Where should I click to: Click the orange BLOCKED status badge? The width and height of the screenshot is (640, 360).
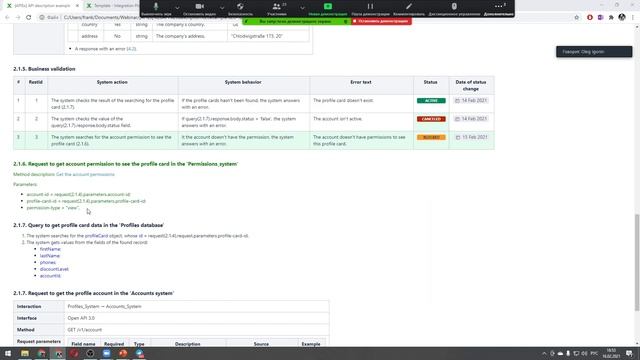pyautogui.click(x=431, y=137)
